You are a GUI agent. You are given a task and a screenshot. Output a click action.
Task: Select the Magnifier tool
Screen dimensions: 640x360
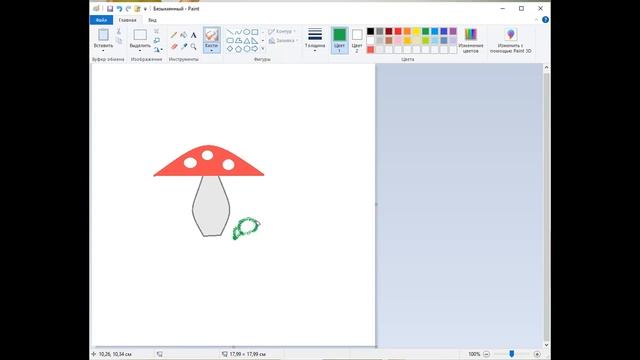pyautogui.click(x=193, y=47)
